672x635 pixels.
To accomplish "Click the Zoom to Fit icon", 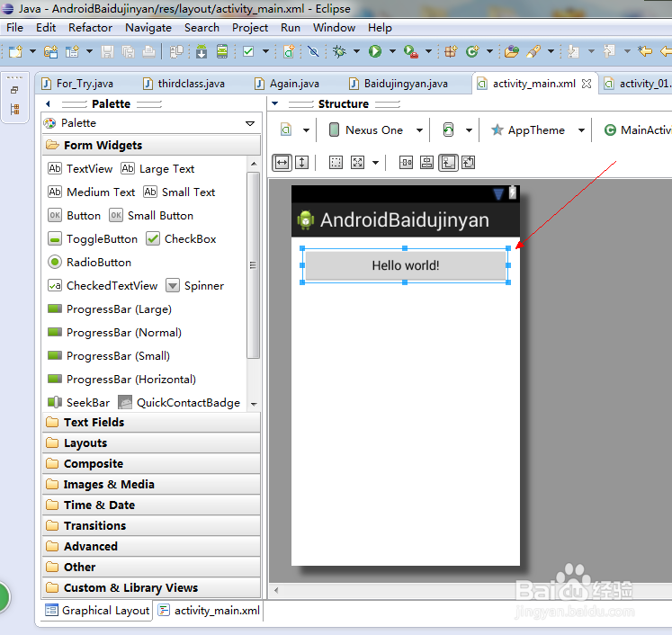I will [357, 163].
